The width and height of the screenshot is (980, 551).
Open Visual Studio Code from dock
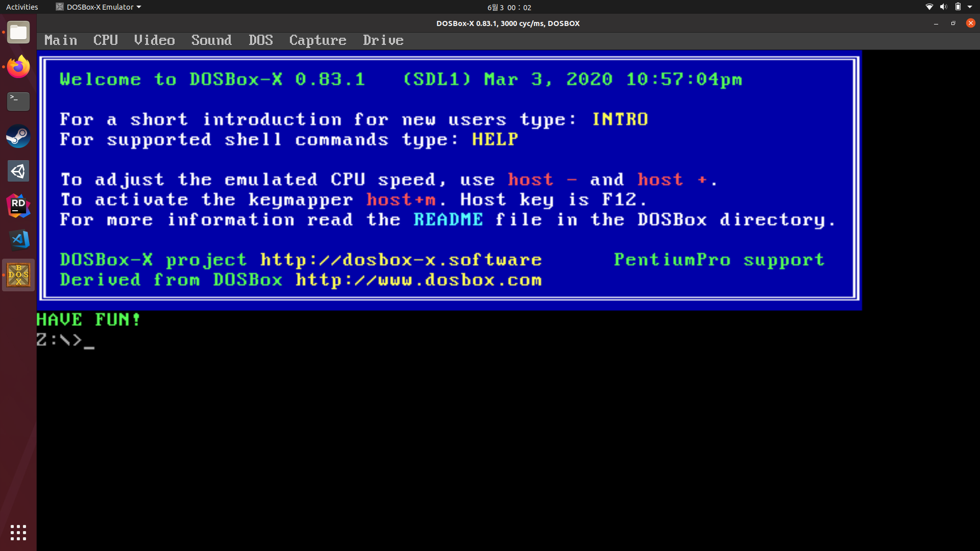pos(18,240)
